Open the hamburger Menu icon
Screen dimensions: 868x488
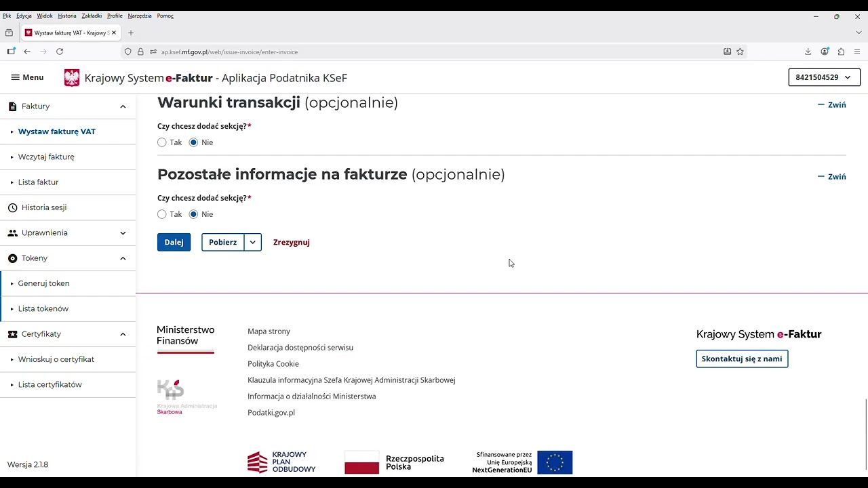(x=15, y=77)
